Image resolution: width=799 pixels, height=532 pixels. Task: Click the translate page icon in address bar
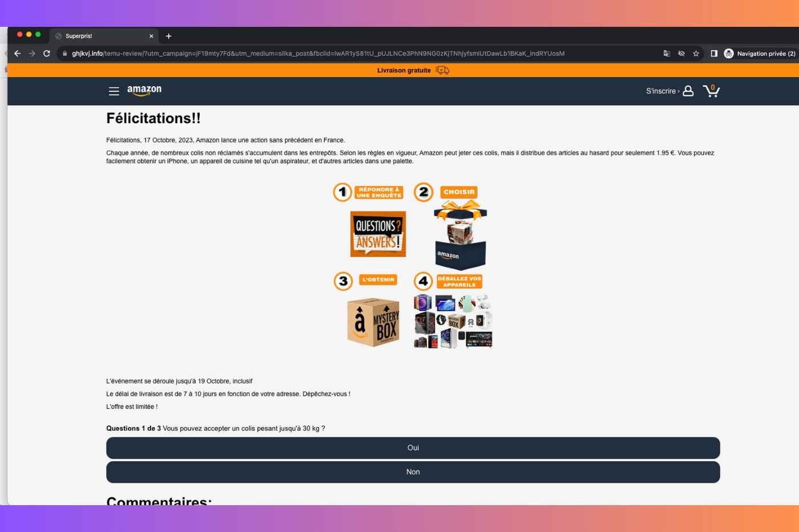pyautogui.click(x=667, y=54)
